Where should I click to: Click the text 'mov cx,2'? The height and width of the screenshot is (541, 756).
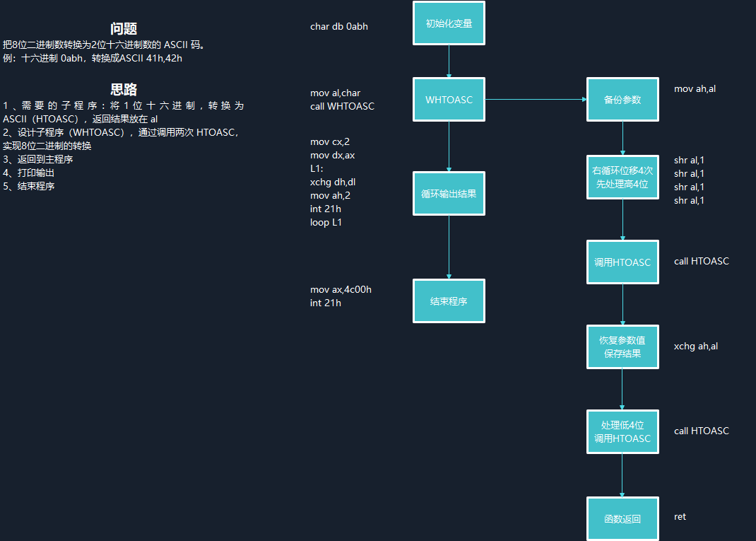pyautogui.click(x=330, y=142)
